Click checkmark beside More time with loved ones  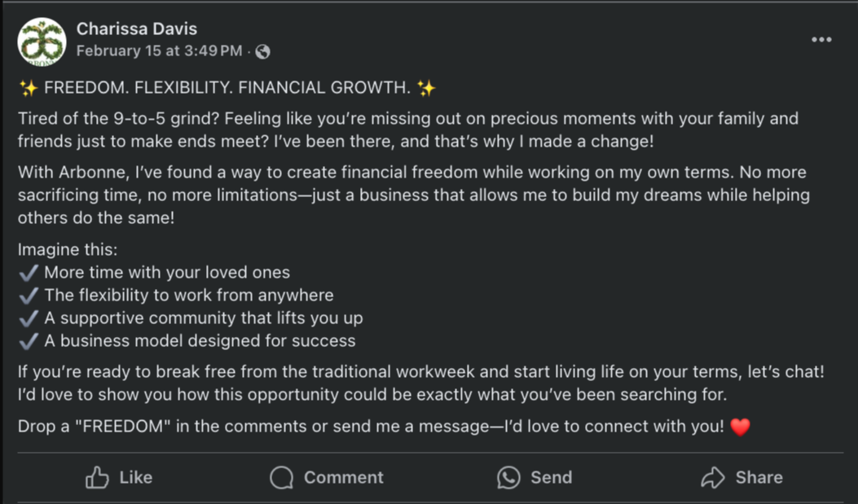(x=29, y=273)
